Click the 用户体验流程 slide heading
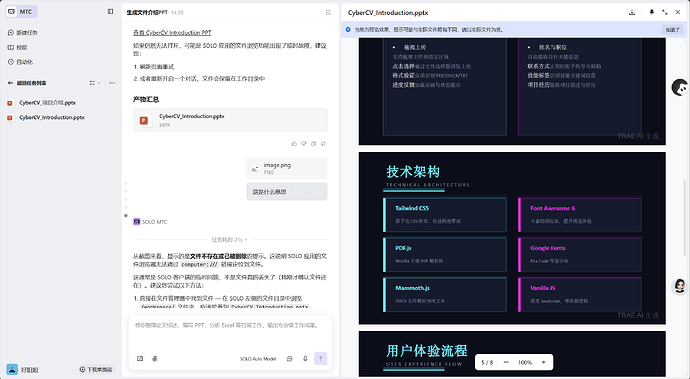This screenshot has width=690, height=379. [x=426, y=351]
